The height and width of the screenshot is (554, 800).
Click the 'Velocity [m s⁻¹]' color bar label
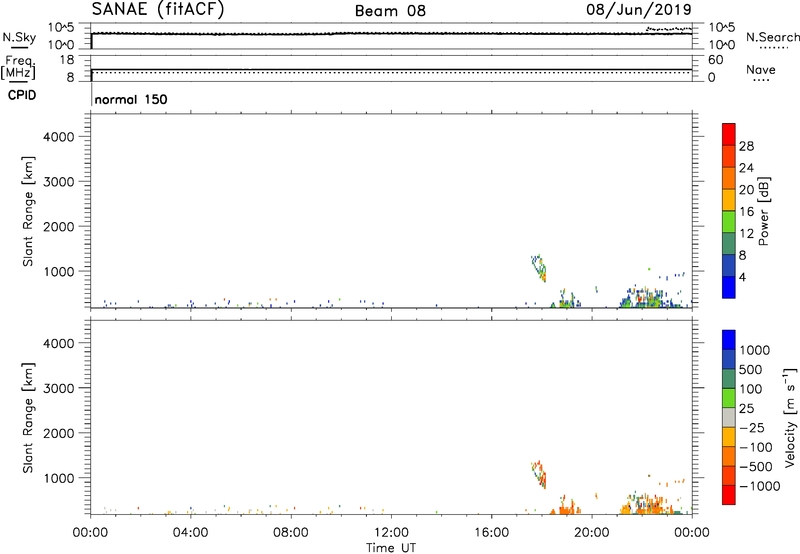pos(790,417)
